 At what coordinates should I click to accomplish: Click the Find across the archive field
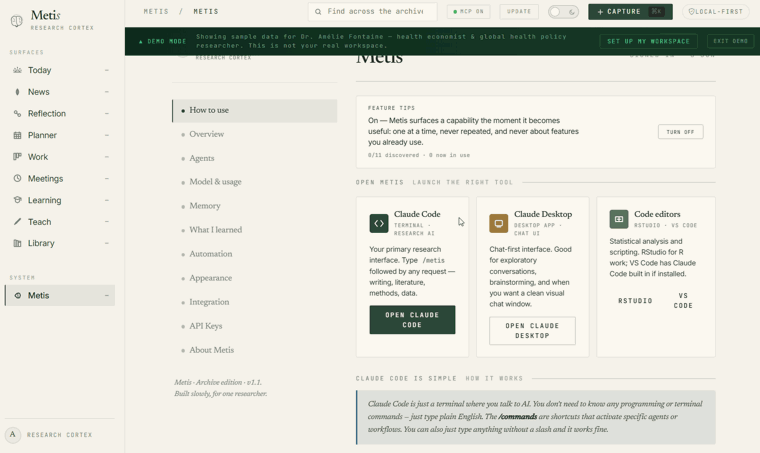coord(372,12)
